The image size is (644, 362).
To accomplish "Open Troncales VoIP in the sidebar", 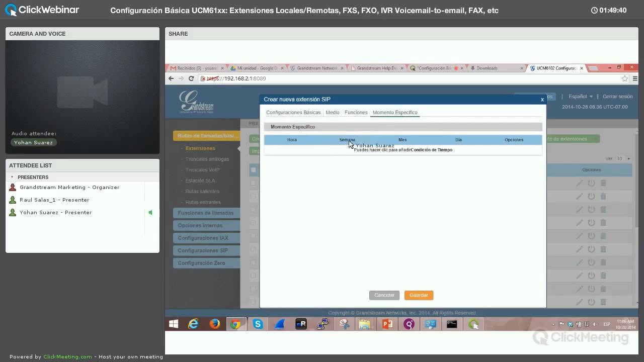I will (202, 170).
